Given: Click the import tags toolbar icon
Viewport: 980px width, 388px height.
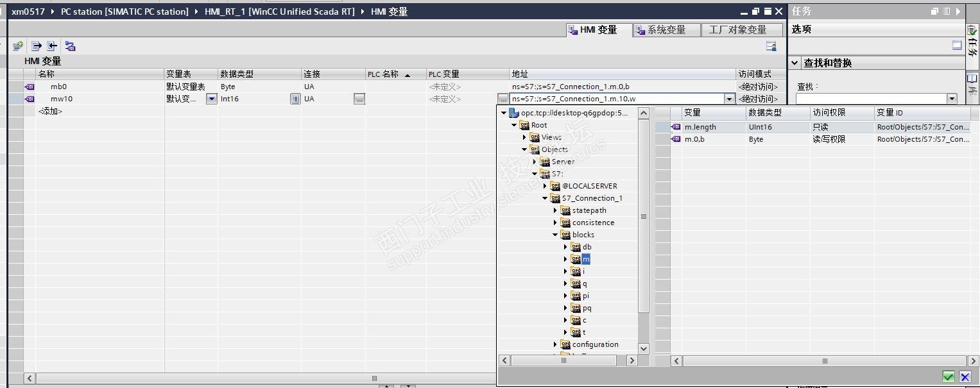Looking at the screenshot, I should [52, 46].
